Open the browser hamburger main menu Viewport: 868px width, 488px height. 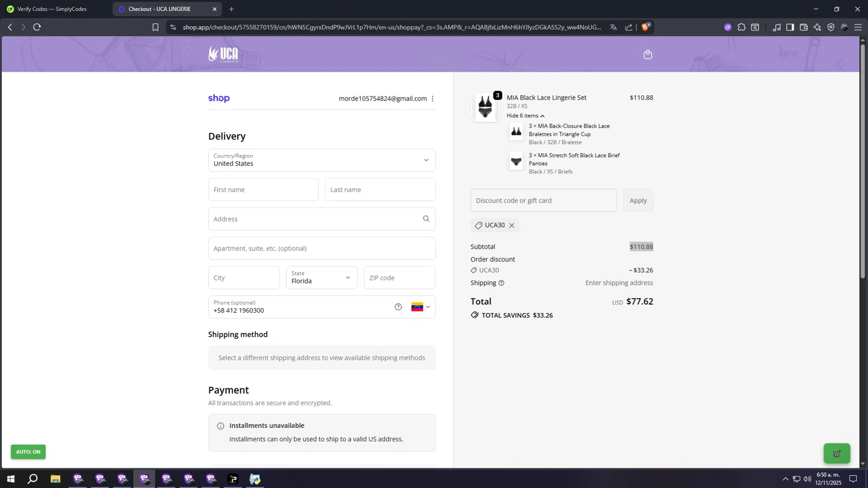pos(858,27)
